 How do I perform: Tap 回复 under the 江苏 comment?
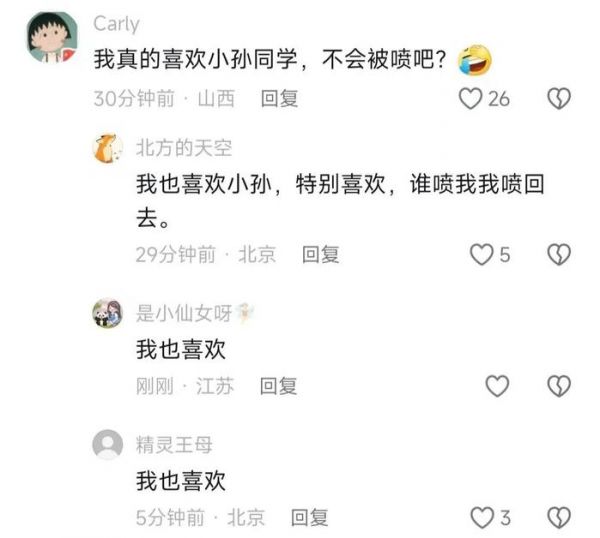point(279,386)
